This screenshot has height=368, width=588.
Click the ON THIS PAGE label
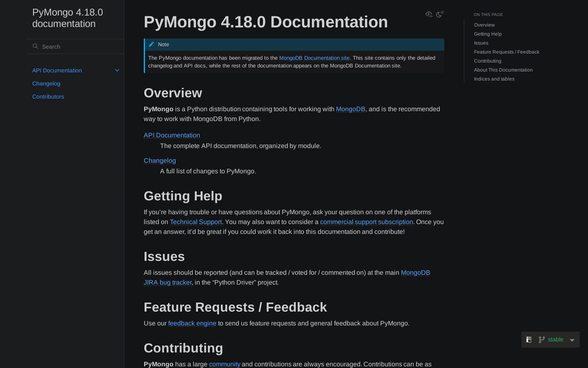click(x=488, y=15)
